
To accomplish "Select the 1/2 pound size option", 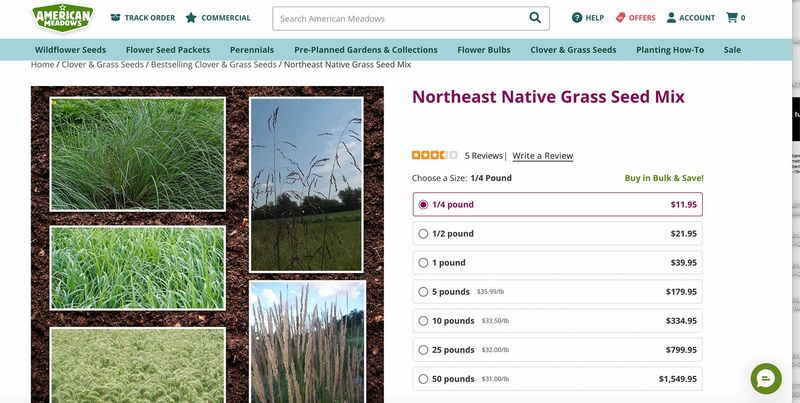I will pos(558,234).
